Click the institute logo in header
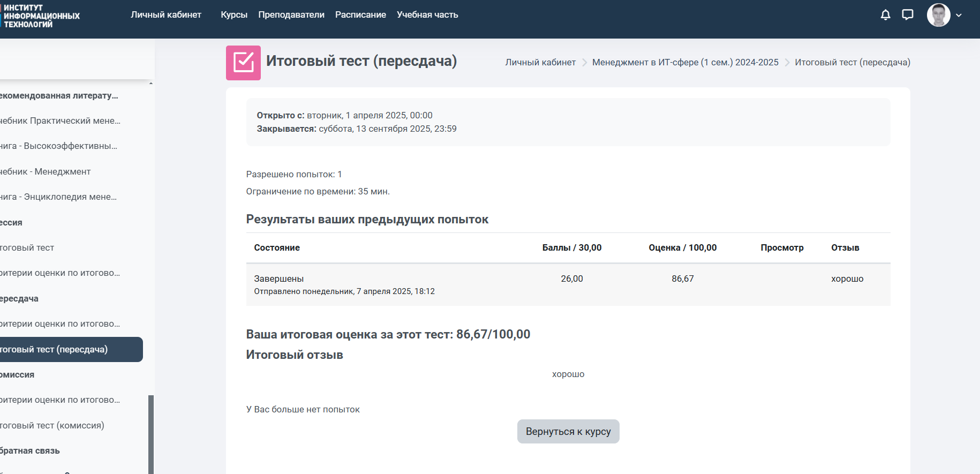 pos(41,16)
